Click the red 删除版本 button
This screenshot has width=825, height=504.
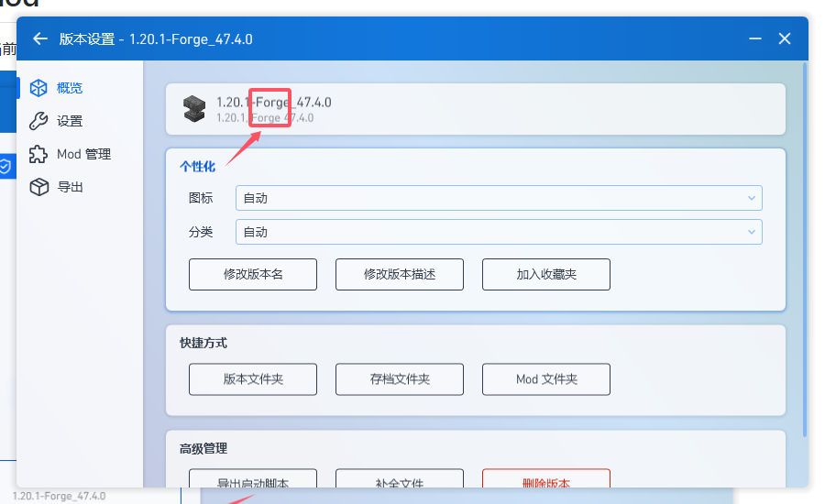[546, 479]
